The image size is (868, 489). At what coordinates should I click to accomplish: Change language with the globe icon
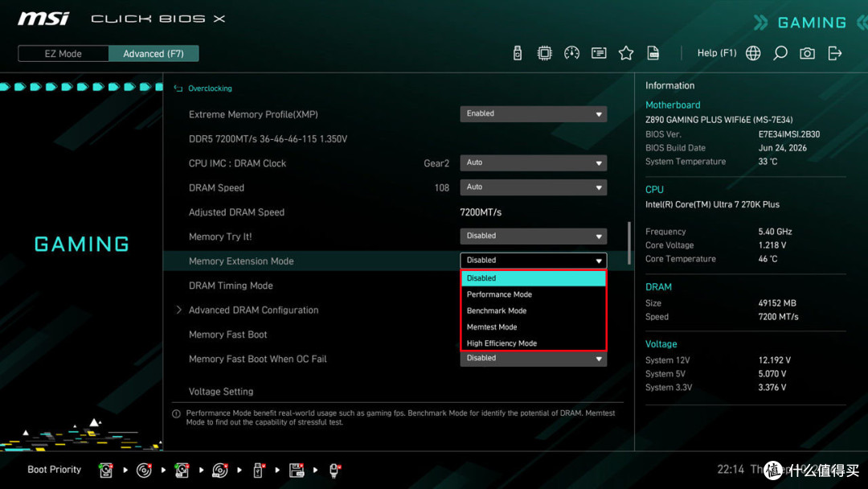tap(753, 53)
